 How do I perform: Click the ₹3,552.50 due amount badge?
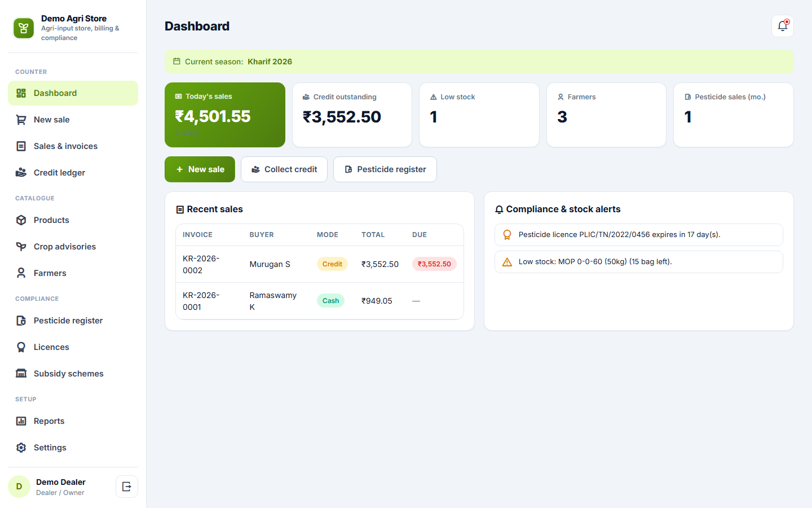coord(434,264)
